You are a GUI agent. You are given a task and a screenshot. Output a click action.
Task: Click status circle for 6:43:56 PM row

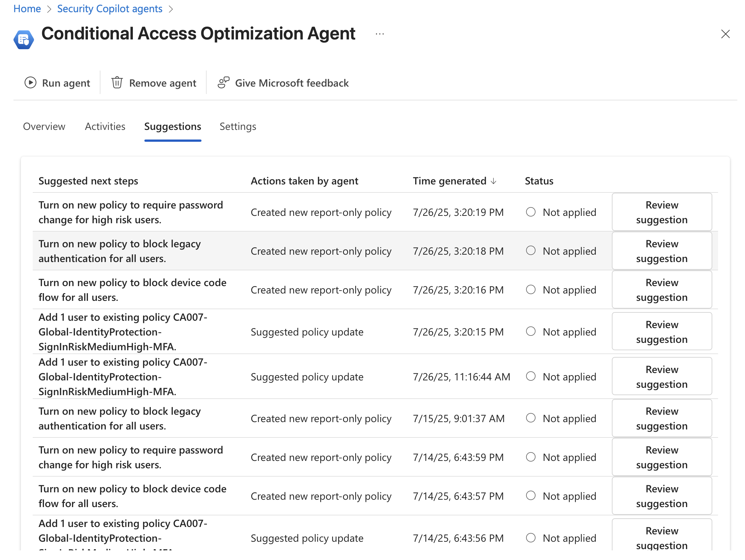tap(531, 538)
